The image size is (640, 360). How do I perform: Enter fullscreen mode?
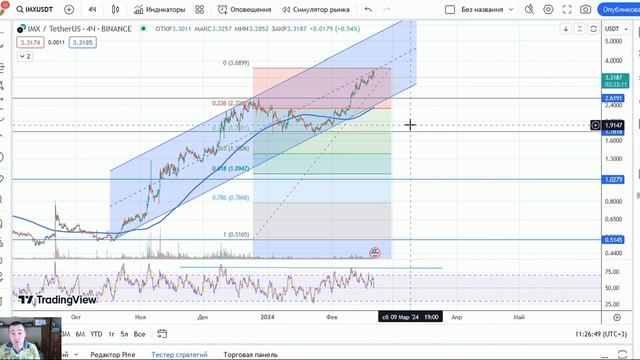(567, 9)
